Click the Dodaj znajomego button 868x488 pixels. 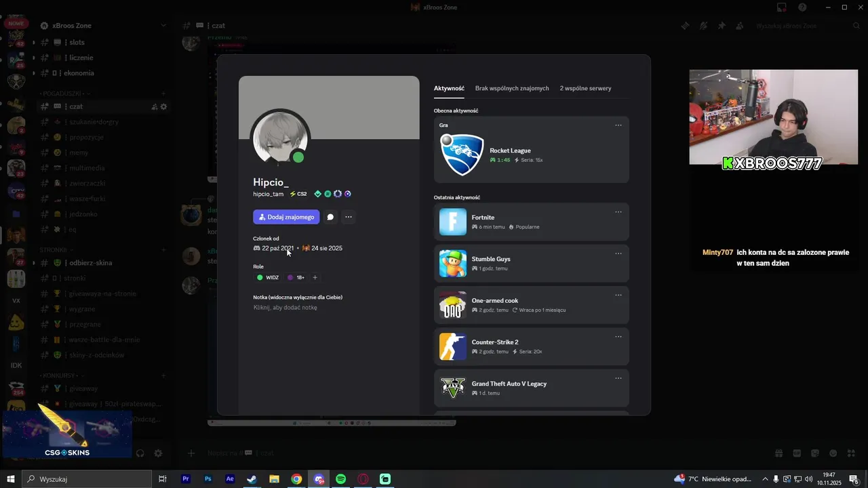point(286,217)
